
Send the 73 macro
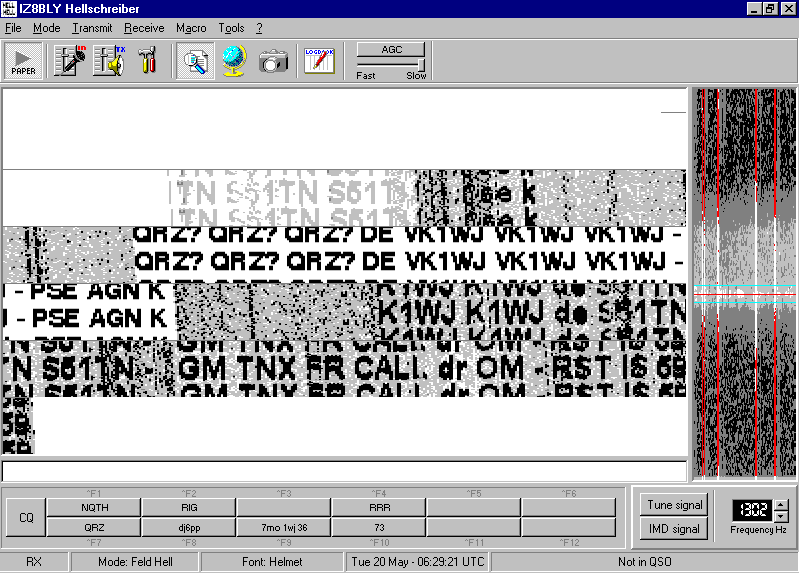[x=379, y=527]
